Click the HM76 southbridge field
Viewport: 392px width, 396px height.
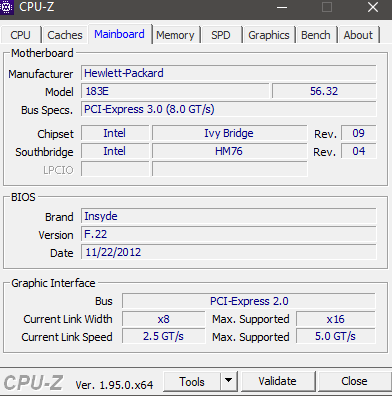point(230,151)
